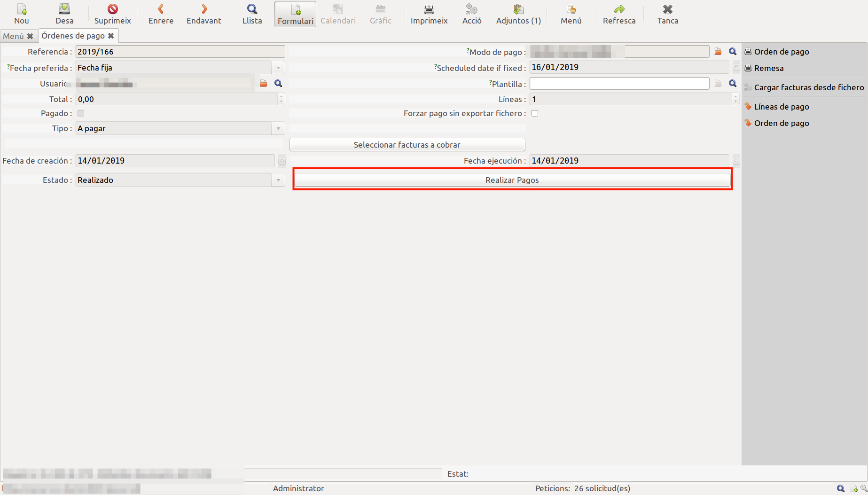
Task: Open the Gràfic view
Action: click(x=381, y=14)
